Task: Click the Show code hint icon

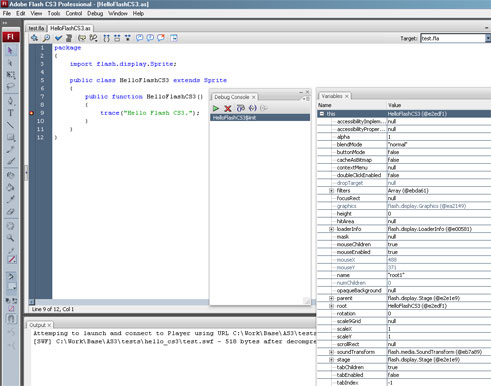Action: [x=82, y=38]
